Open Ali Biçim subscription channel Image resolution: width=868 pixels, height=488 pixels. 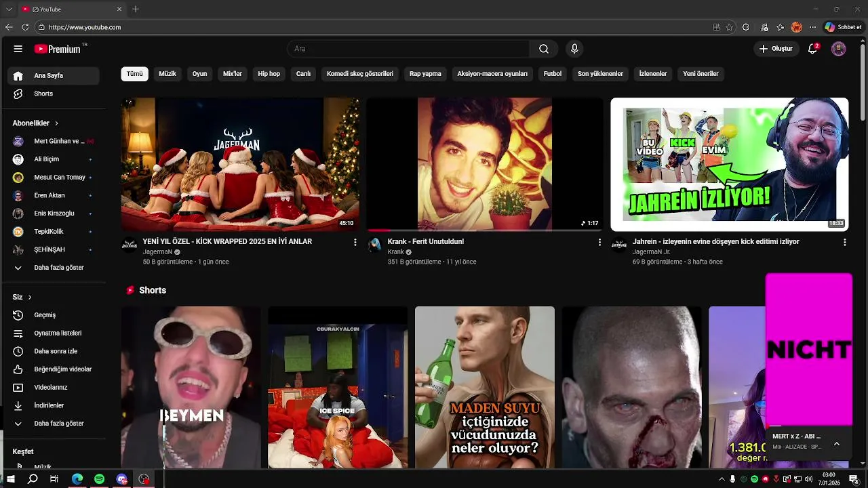coord(54,159)
